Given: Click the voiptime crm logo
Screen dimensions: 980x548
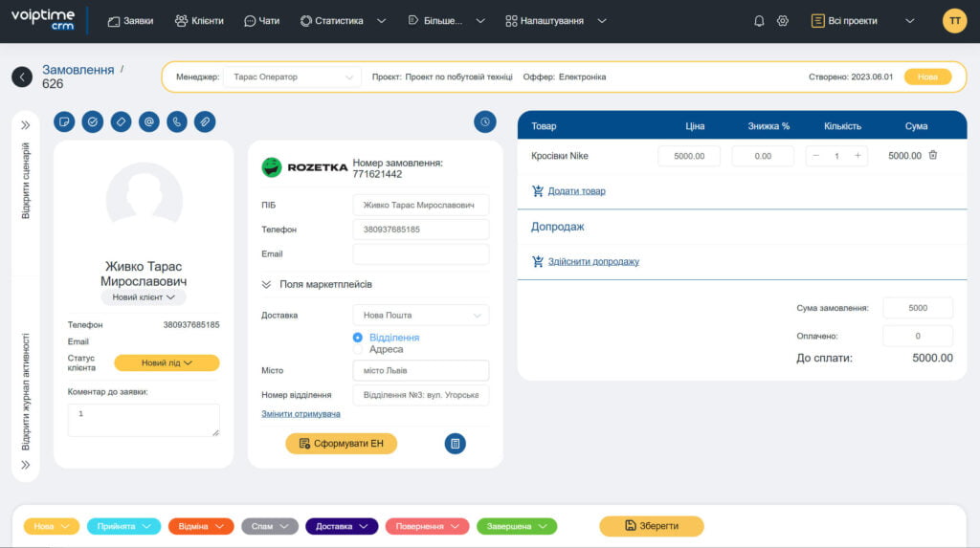Looking at the screenshot, I should (x=43, y=19).
